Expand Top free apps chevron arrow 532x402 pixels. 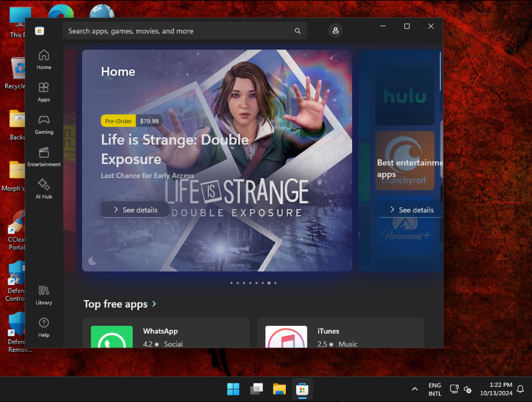pos(154,304)
